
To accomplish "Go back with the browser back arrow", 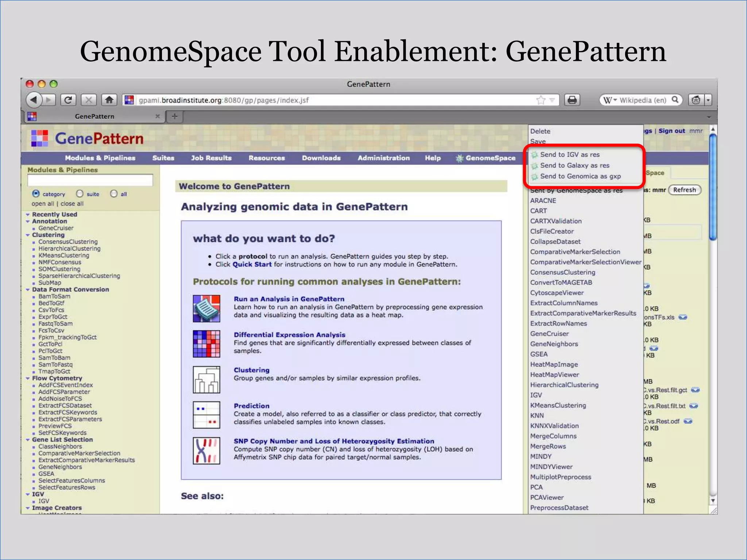I will pos(34,100).
